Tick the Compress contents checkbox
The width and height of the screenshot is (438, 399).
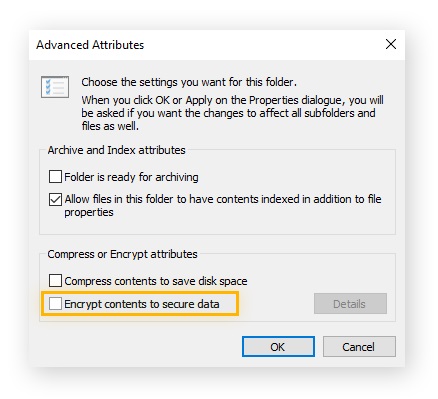point(55,281)
